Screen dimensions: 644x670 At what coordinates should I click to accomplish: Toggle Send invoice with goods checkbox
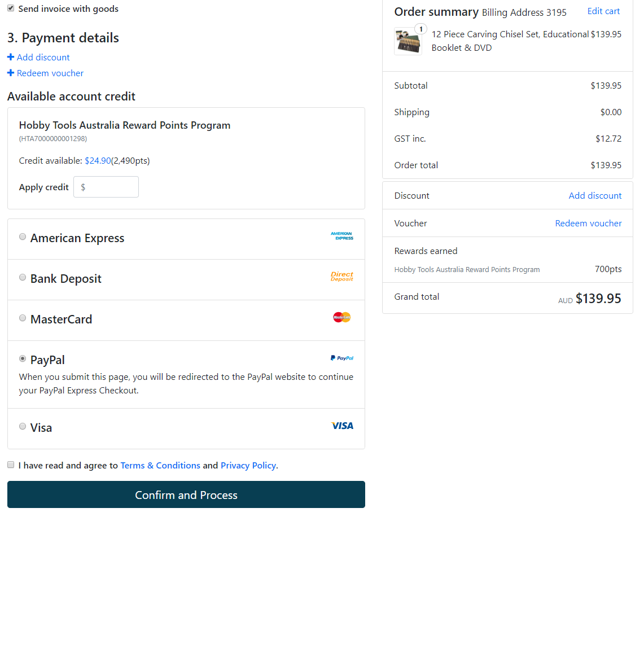click(11, 8)
